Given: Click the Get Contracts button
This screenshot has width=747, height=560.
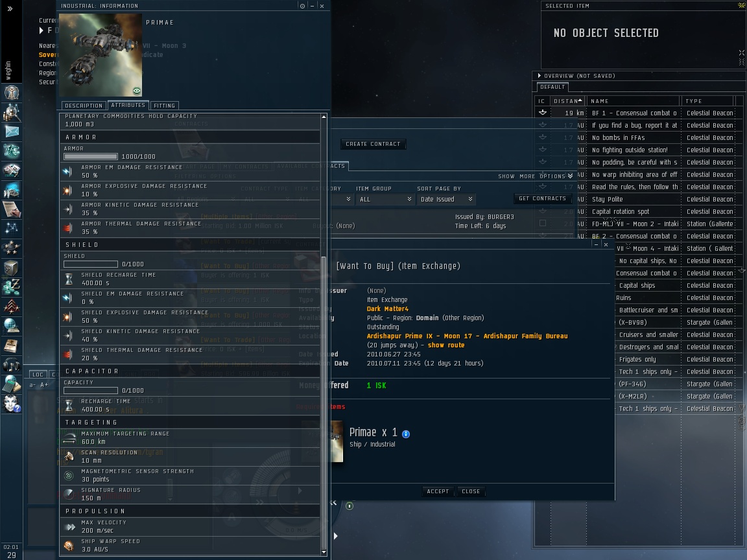Looking at the screenshot, I should tap(543, 198).
